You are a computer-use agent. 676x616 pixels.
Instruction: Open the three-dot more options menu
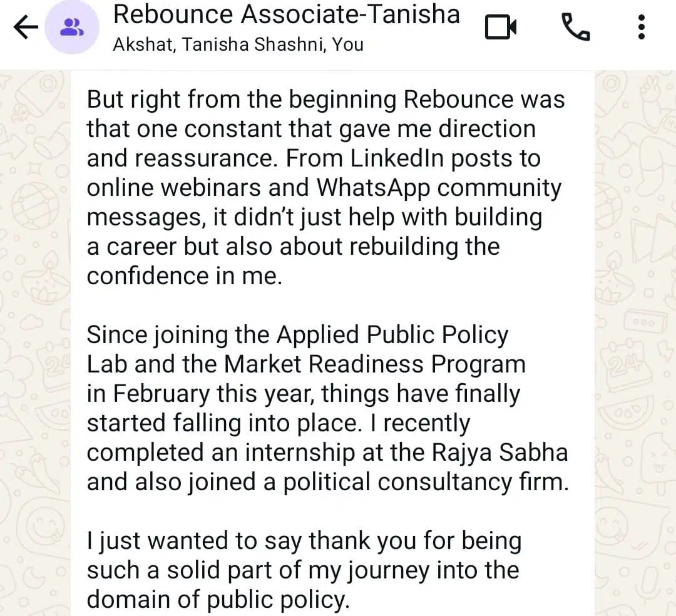click(x=641, y=27)
